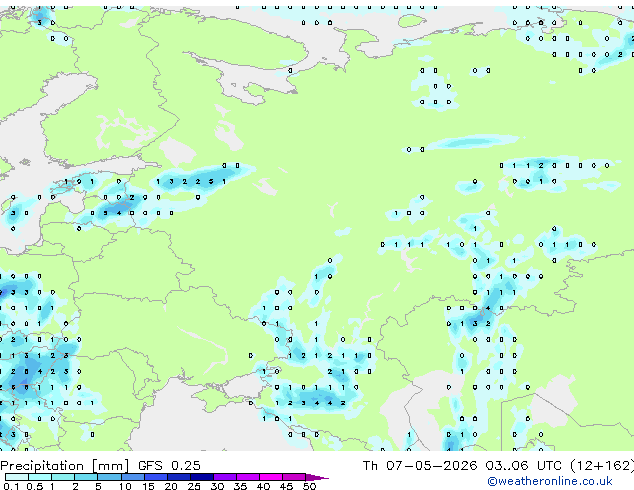Click the "35" legend scale label

click(240, 486)
